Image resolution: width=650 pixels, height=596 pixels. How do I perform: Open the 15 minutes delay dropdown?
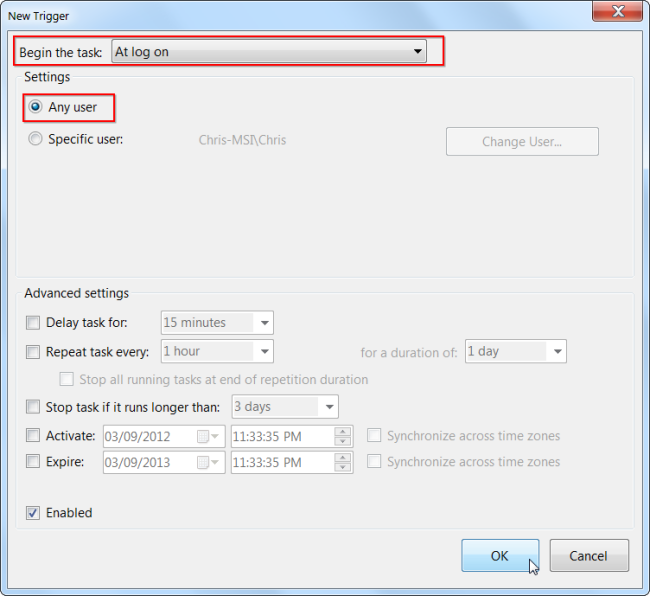pos(217,322)
